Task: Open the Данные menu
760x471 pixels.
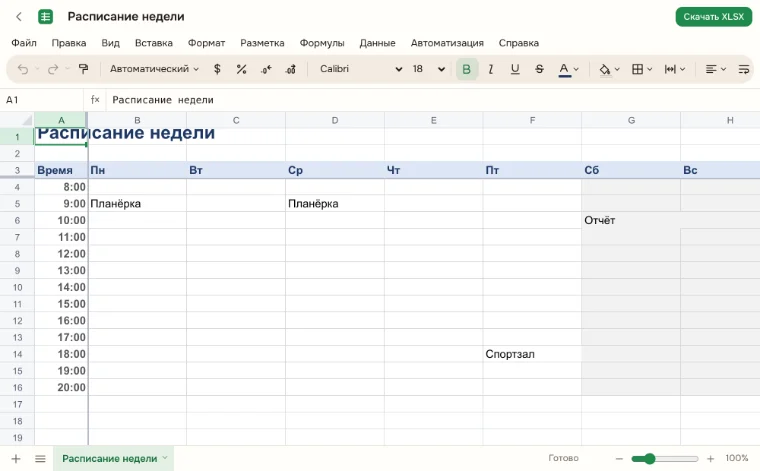Action: pos(377,43)
